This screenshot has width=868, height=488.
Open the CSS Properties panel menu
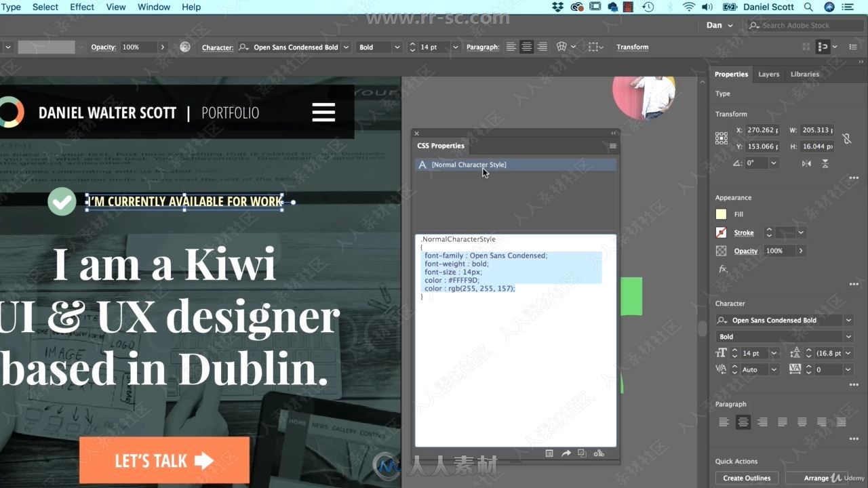612,146
